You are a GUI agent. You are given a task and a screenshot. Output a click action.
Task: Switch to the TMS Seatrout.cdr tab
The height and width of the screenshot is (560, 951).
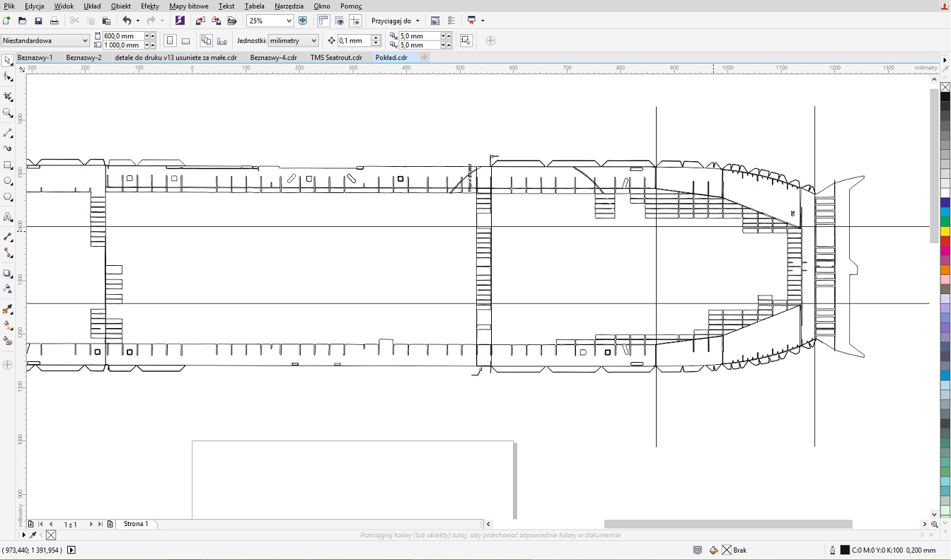pos(336,58)
